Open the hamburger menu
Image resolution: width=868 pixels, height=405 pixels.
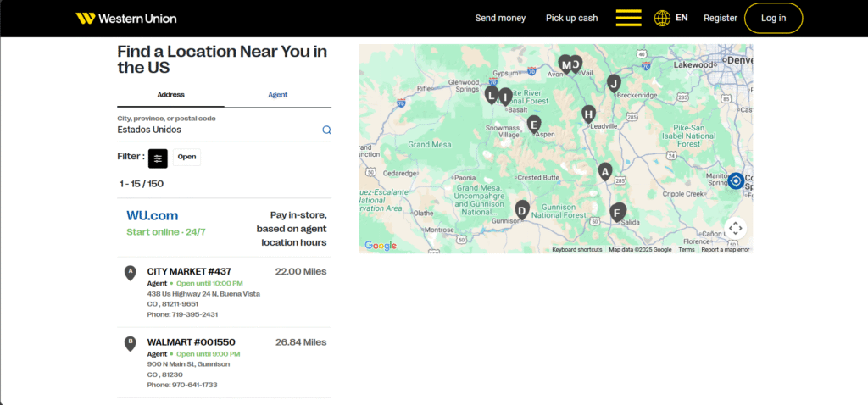[x=628, y=18]
